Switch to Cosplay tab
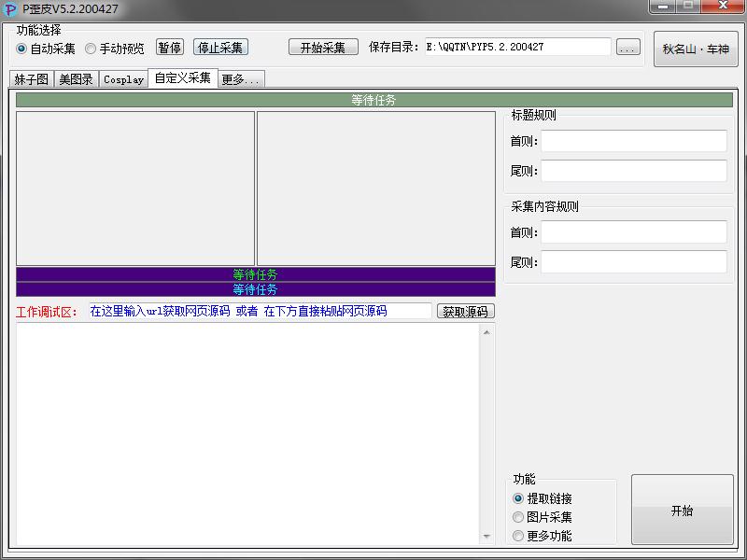This screenshot has height=560, width=747. [123, 79]
